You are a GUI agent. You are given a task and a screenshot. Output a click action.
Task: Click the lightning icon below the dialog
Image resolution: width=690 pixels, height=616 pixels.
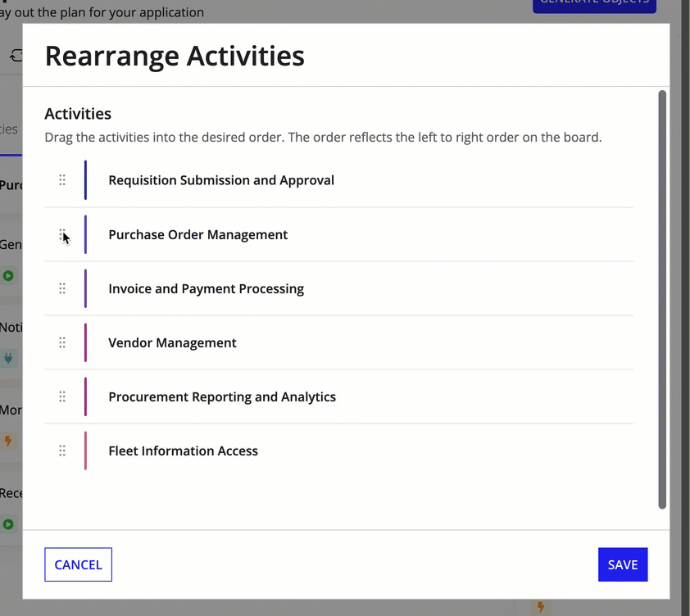[x=541, y=608]
